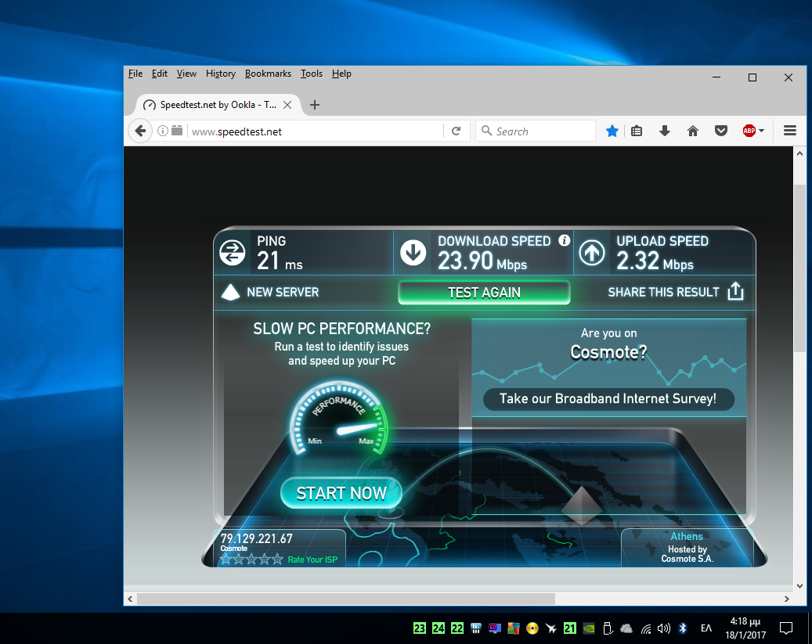Reload the page with the refresh icon
This screenshot has width=812, height=644.
(x=457, y=131)
